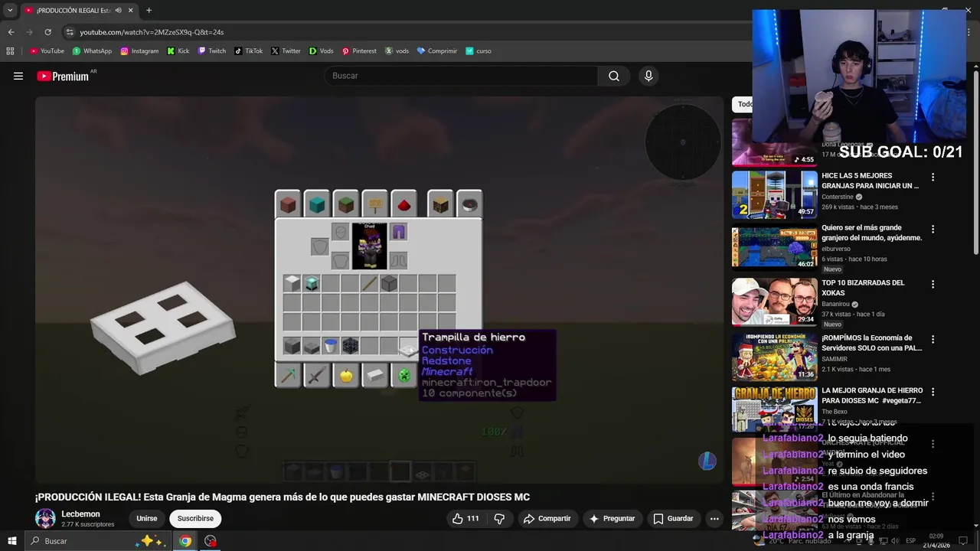Open options for 'LA MEJOR GRANJA DE HIERRO' video
This screenshot has width=980, height=551.
pyautogui.click(x=933, y=392)
